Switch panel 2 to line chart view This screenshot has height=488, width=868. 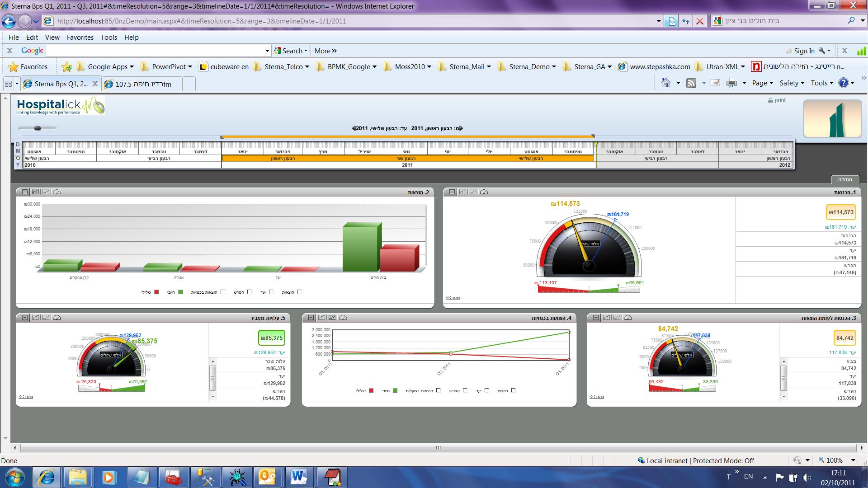[x=46, y=192]
